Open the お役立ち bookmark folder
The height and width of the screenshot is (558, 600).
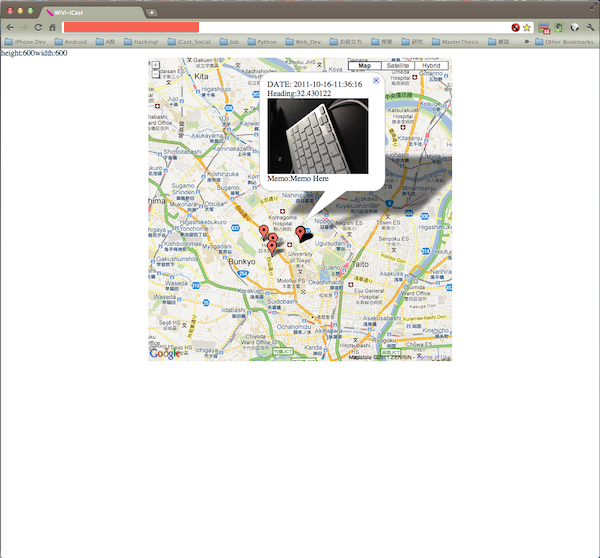(x=346, y=42)
